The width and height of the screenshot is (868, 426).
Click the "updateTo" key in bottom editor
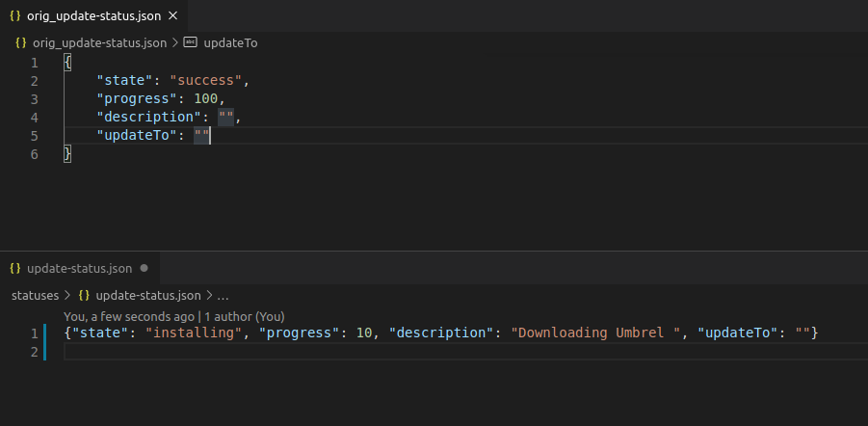coord(738,333)
